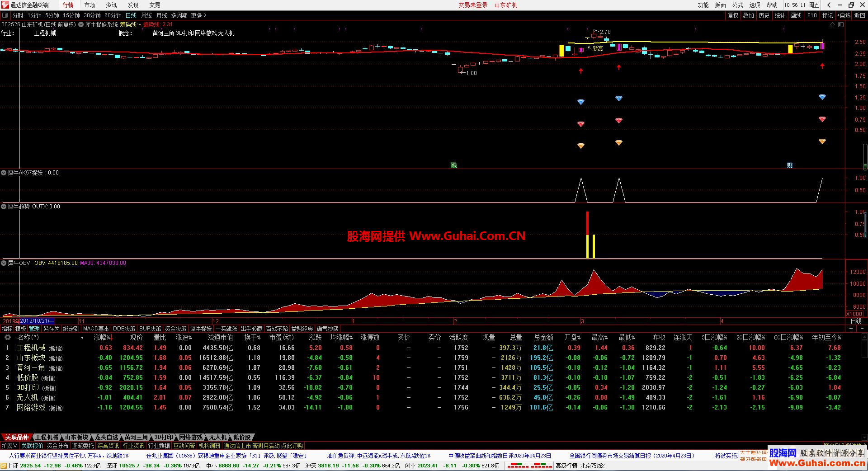Switch to 30分钟 chart

(x=92, y=15)
